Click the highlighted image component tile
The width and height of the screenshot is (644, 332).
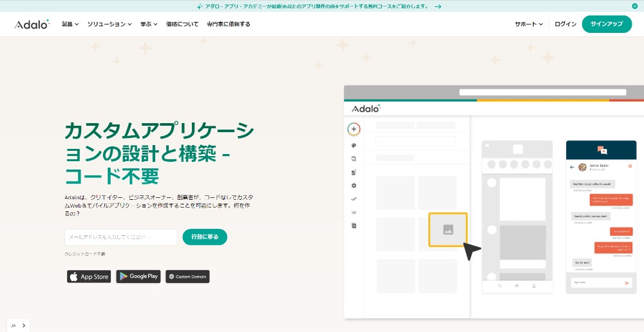(x=448, y=229)
